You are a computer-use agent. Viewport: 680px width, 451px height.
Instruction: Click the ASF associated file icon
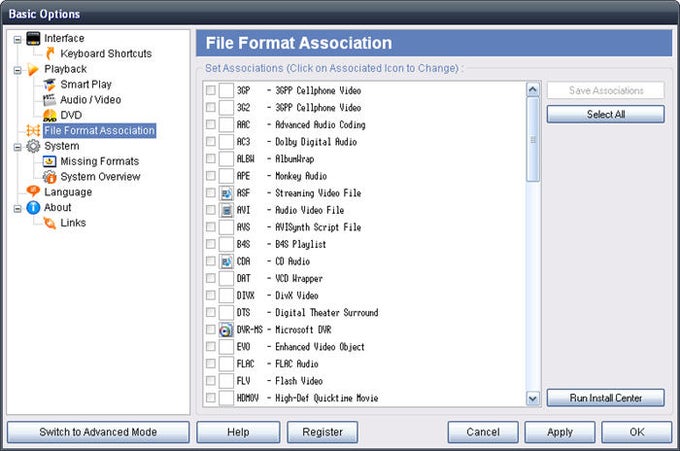tap(226, 193)
